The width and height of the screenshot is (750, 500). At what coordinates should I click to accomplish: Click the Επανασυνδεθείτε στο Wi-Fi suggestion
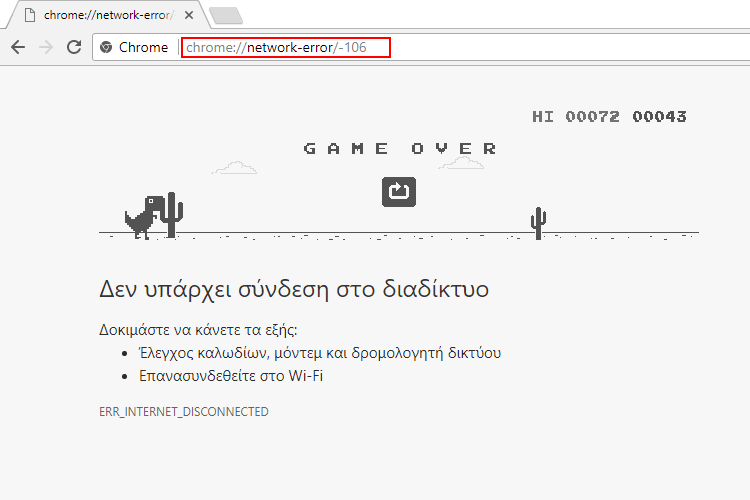point(231,376)
